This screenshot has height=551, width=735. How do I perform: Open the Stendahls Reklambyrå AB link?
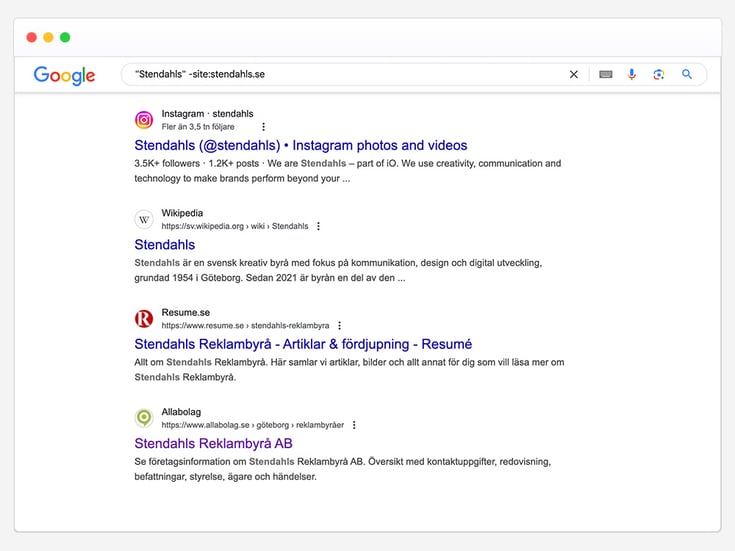pos(213,444)
